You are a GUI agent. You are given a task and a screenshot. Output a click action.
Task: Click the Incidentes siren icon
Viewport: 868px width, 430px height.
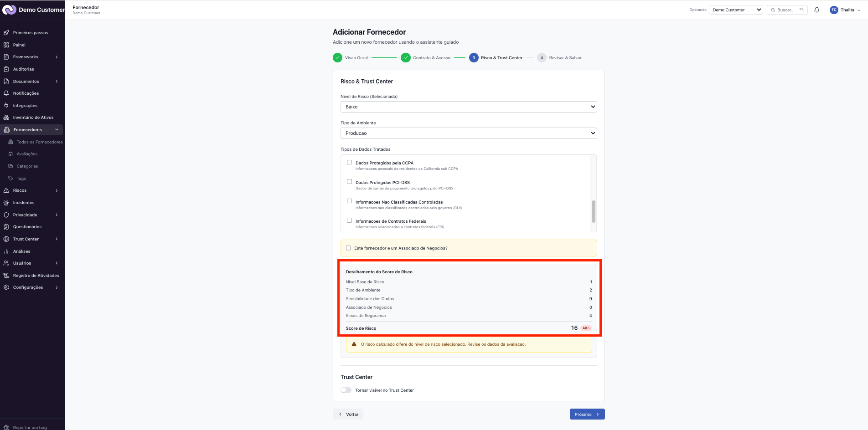pyautogui.click(x=6, y=203)
